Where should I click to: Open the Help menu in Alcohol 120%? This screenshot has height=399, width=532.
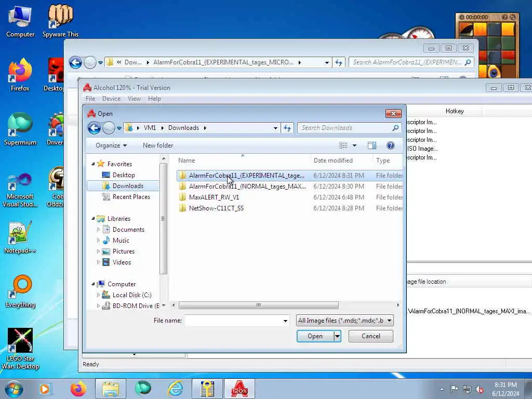[154, 99]
